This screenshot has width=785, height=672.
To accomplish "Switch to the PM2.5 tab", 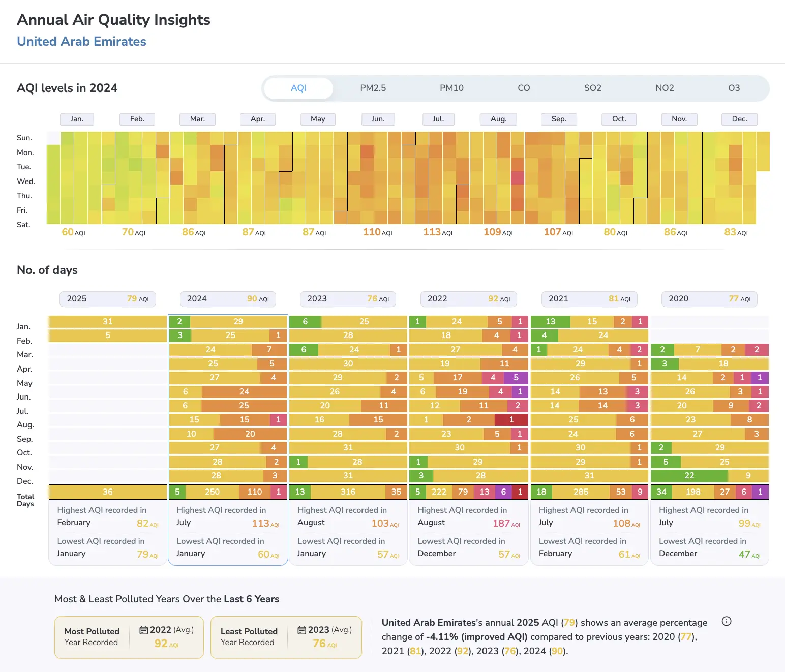I will pos(373,88).
